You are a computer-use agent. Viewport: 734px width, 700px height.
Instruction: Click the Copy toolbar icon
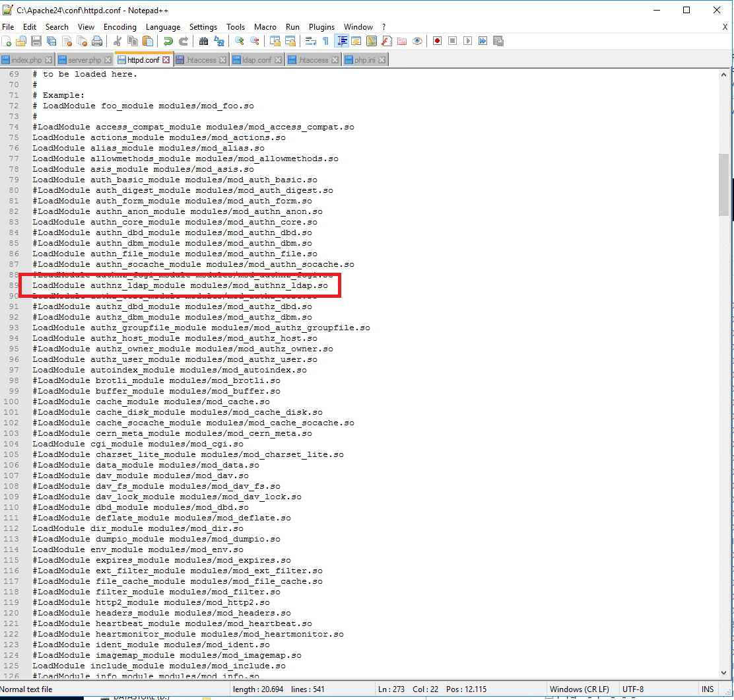click(x=133, y=41)
